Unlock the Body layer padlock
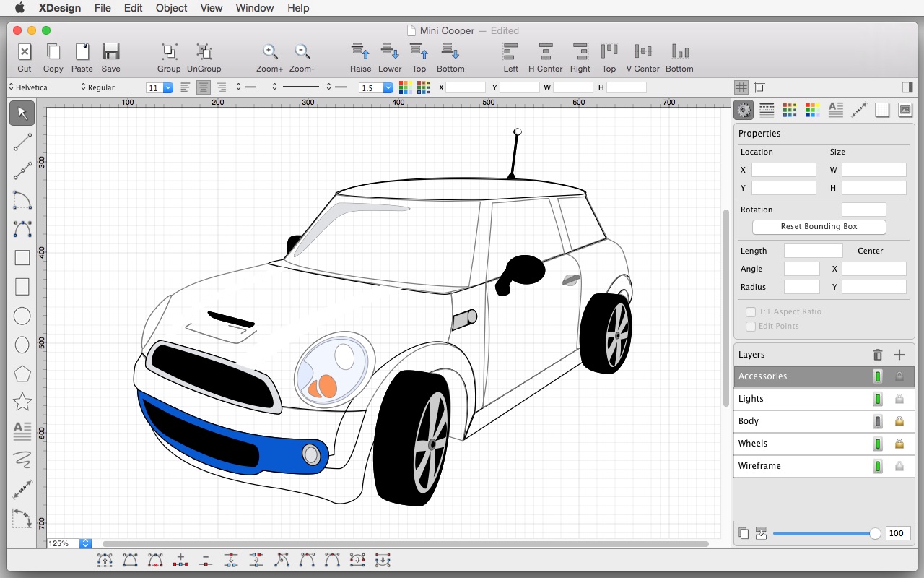924x578 pixels. click(899, 421)
